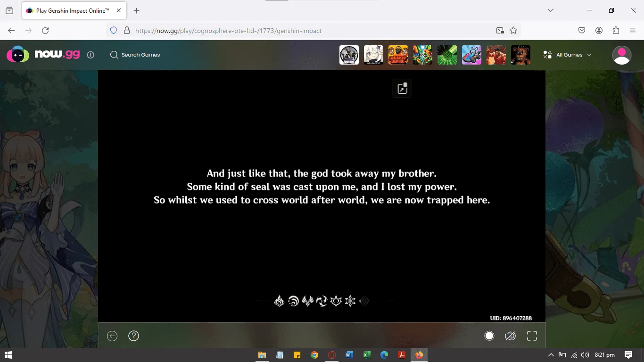Screen dimensions: 644x362
Task: Click the taskbar volume speaker icon
Action: (x=585, y=355)
